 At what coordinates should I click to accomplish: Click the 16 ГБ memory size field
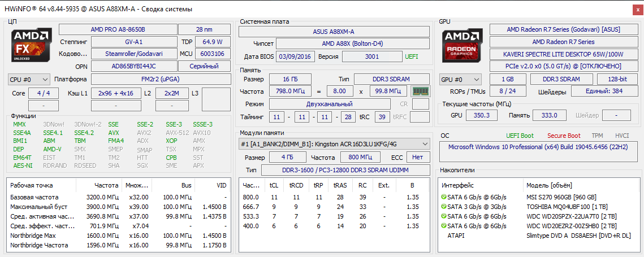[x=291, y=79]
